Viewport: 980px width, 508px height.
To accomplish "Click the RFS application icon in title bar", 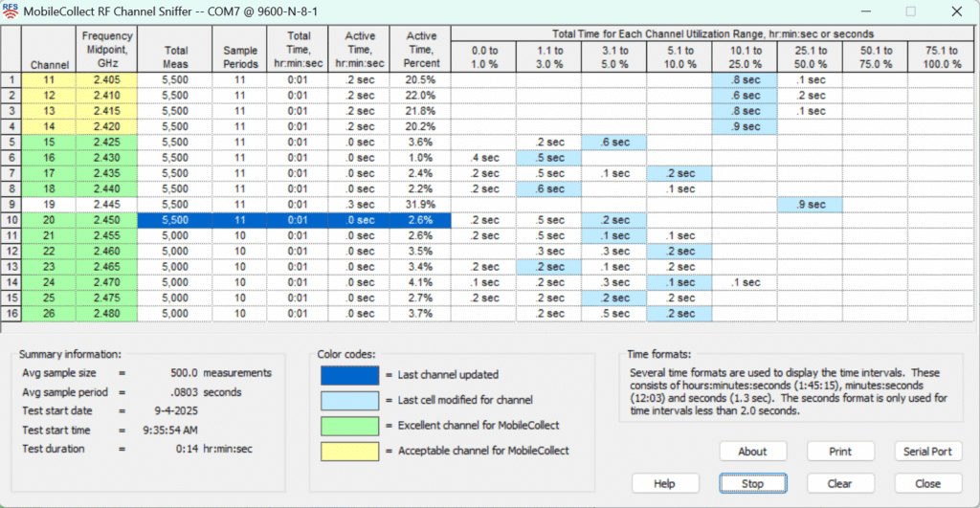I will click(11, 11).
